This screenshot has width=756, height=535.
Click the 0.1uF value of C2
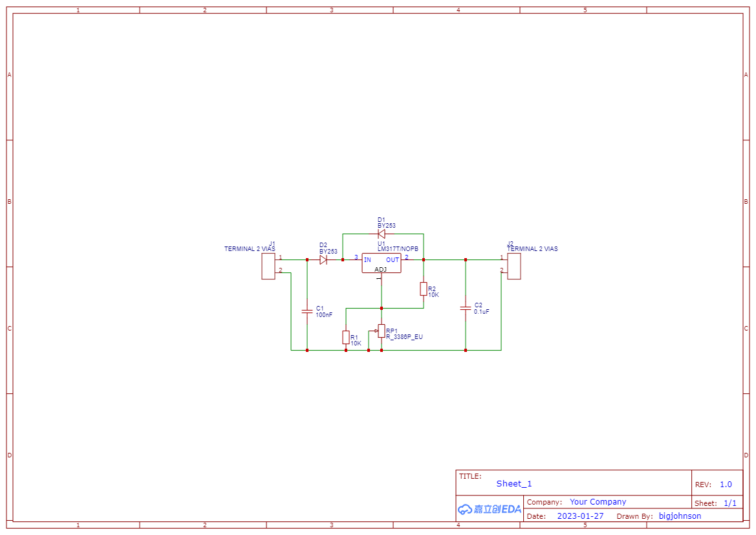click(481, 312)
